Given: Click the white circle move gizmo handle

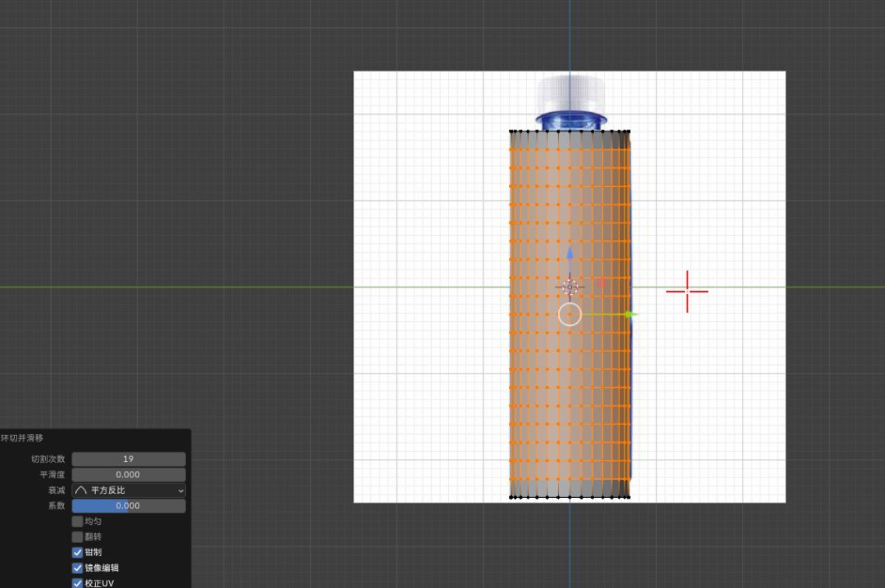Looking at the screenshot, I should click(570, 314).
